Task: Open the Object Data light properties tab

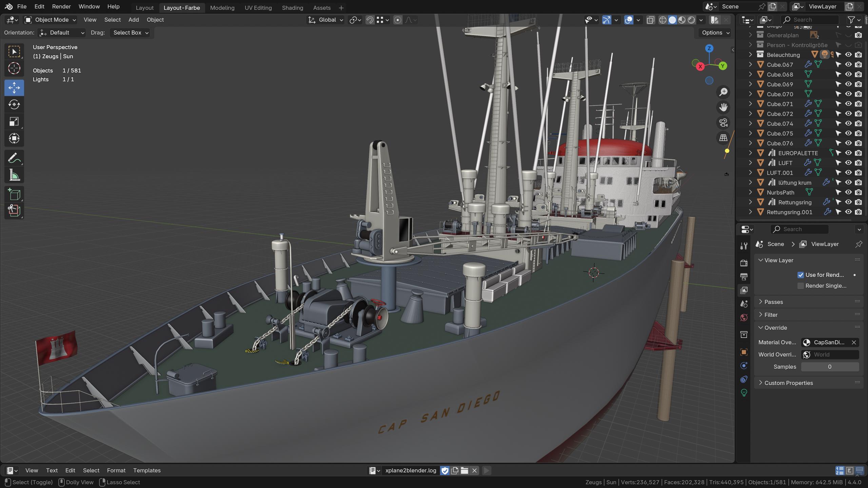Action: pos(744,393)
